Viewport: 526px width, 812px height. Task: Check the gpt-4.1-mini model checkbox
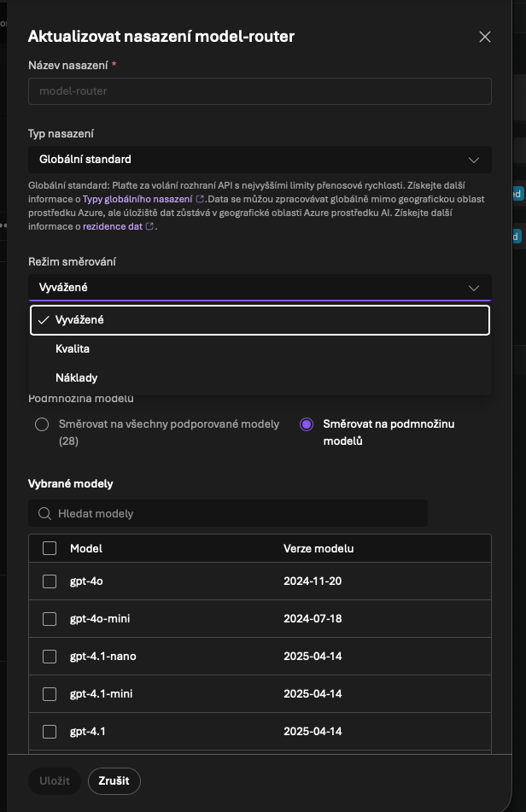(x=50, y=694)
